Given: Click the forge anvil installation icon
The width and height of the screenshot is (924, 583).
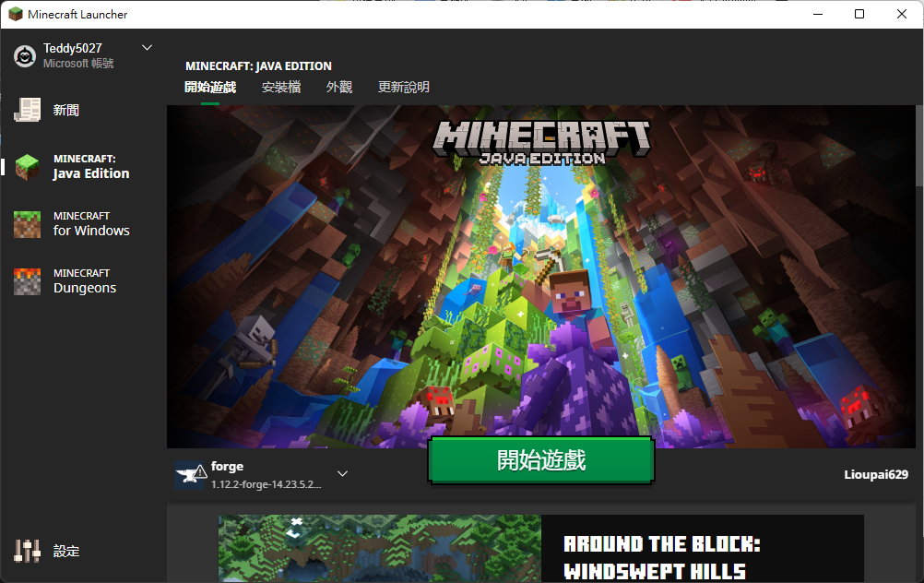Looking at the screenshot, I should [190, 474].
